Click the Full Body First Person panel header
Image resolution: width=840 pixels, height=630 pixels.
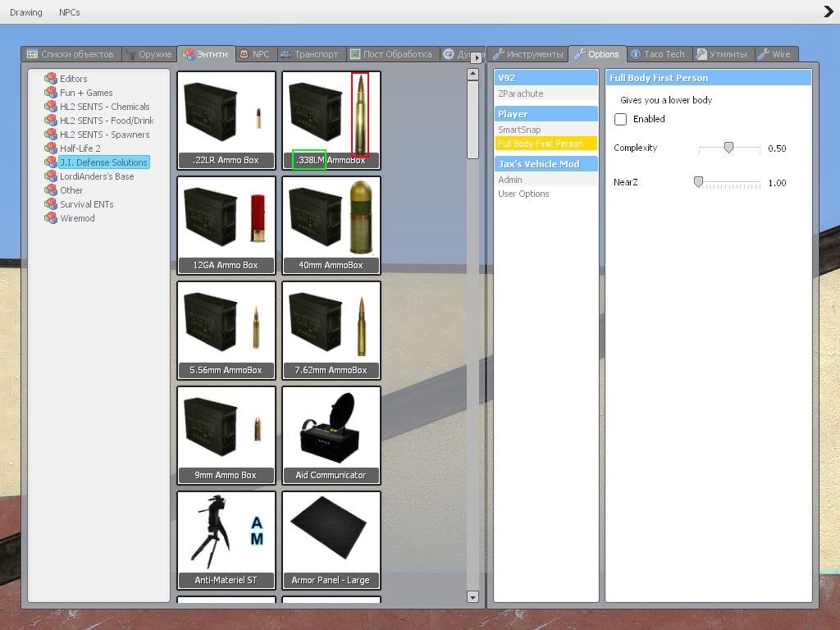point(709,78)
